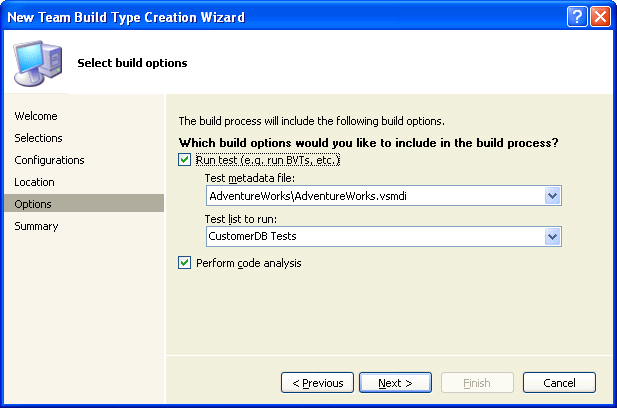Open the Test list to run dropdown arrow

(x=552, y=237)
